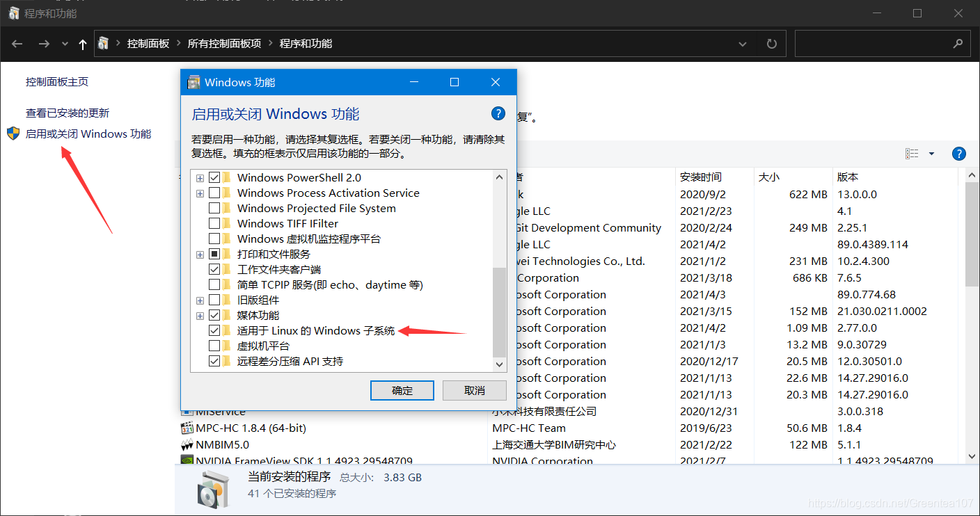This screenshot has height=516, width=980.
Task: Click the NMBIM5.0 program icon
Action: (187, 445)
